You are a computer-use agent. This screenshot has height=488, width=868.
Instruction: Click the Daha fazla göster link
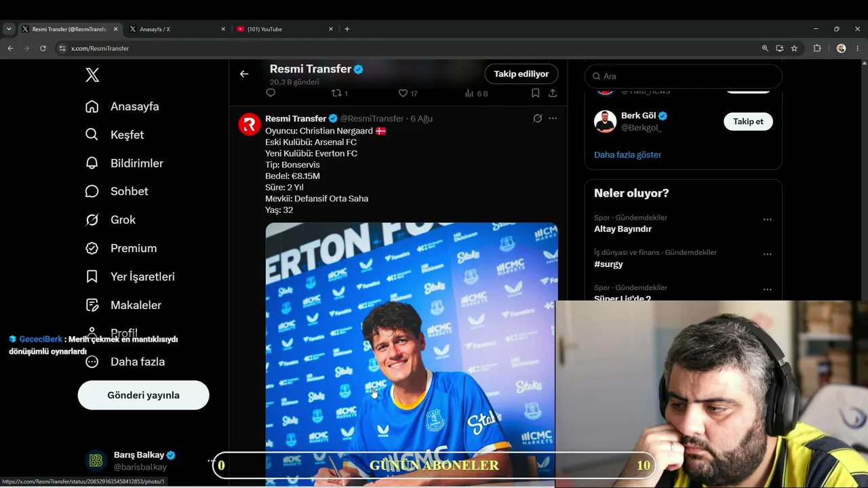coord(627,155)
